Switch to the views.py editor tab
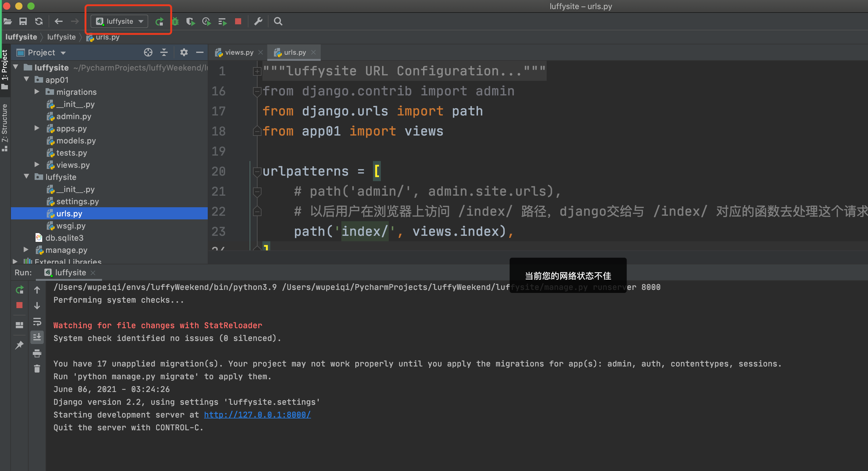 click(x=239, y=52)
